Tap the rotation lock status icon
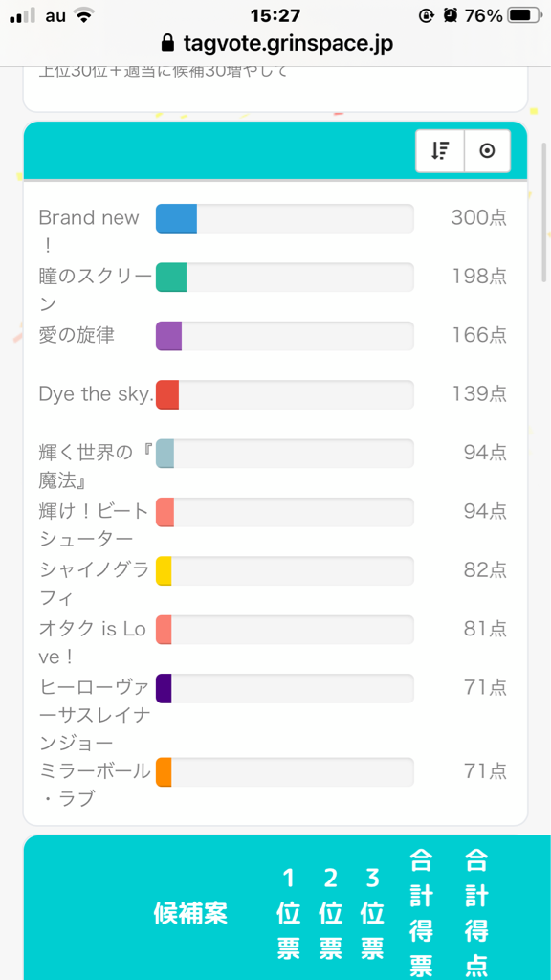Image resolution: width=551 pixels, height=980 pixels. [x=426, y=15]
